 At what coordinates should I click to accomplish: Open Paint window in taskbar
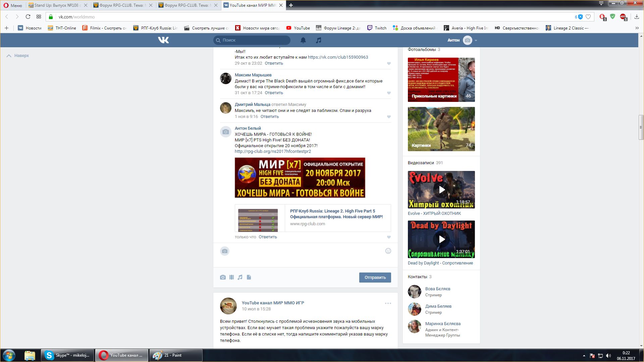176,355
